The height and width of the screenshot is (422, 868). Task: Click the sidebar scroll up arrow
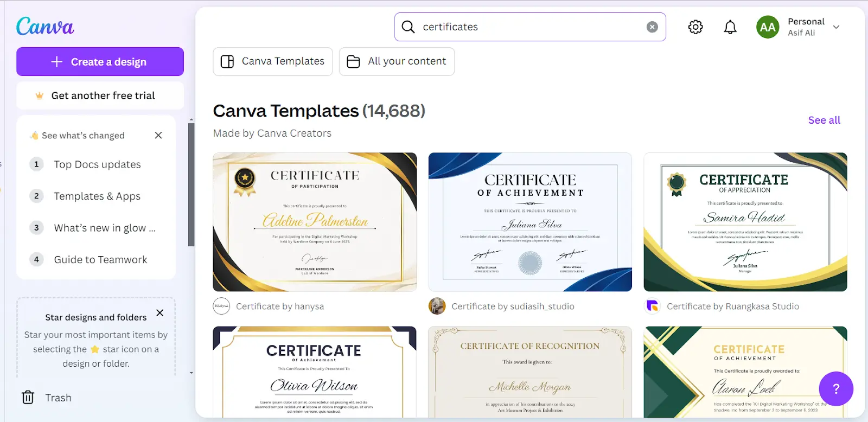click(191, 119)
